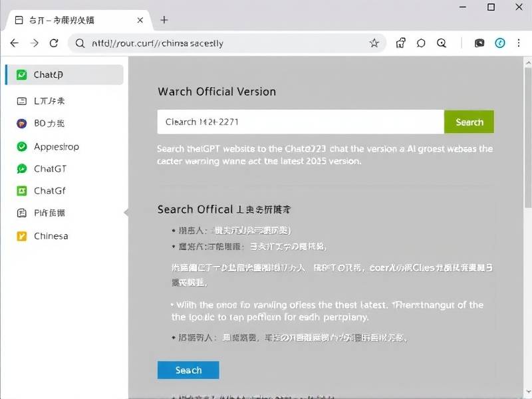The width and height of the screenshot is (532, 399).
Task: Open Appiesirop in the sidebar
Action: (x=56, y=146)
